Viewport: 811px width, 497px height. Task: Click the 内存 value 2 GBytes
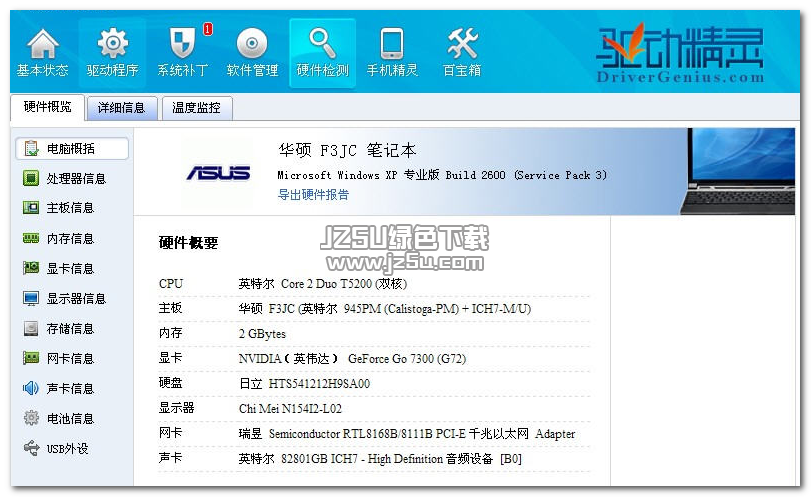click(262, 334)
